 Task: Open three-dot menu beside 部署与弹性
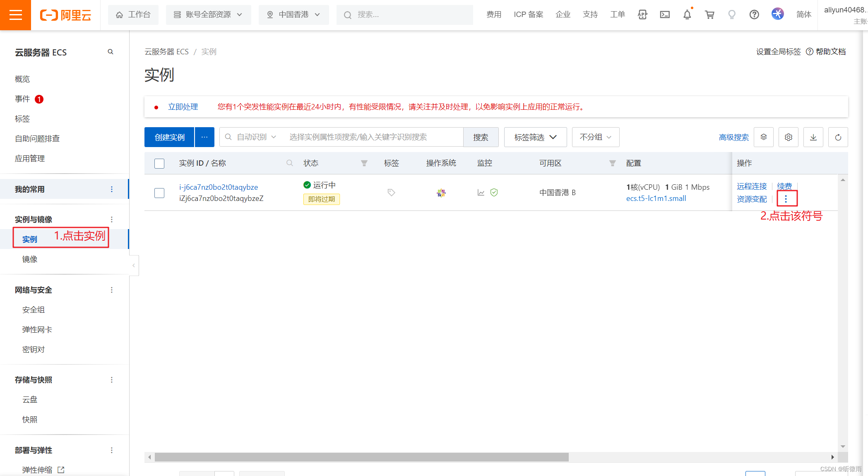[x=112, y=450]
